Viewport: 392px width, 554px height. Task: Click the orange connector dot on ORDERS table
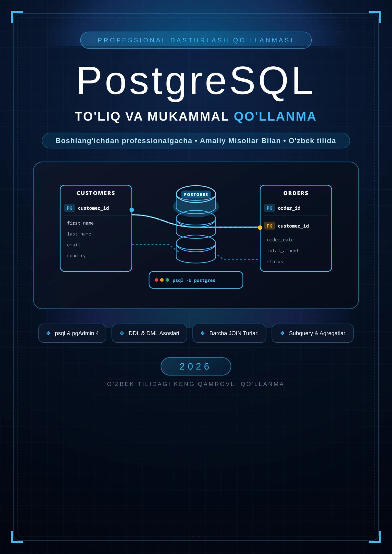260,228
